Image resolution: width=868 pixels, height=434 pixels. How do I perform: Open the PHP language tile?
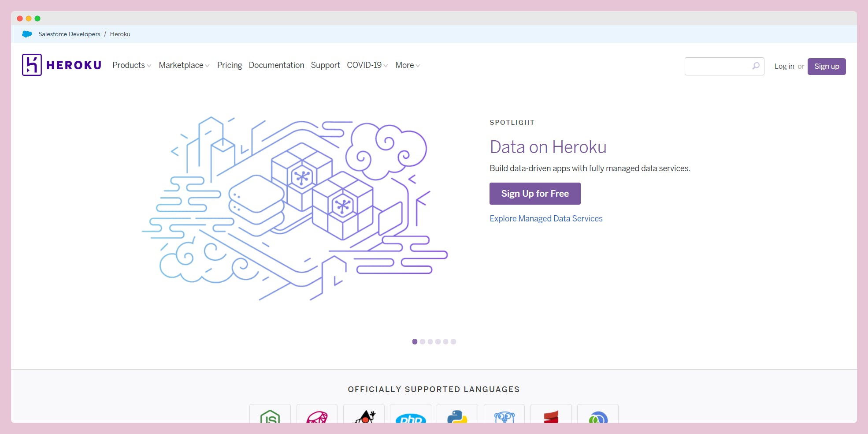point(411,414)
